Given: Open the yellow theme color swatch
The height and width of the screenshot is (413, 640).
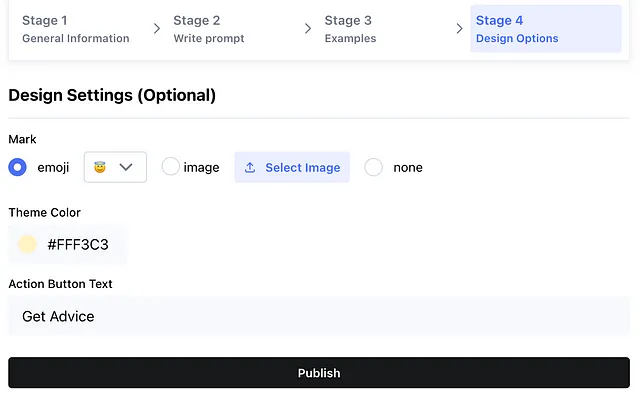Looking at the screenshot, I should tap(27, 244).
